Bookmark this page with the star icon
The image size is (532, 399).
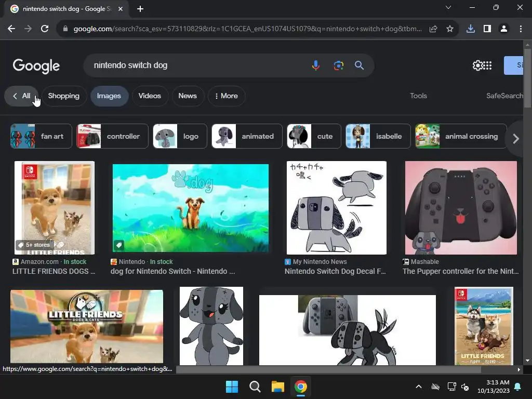click(x=450, y=29)
